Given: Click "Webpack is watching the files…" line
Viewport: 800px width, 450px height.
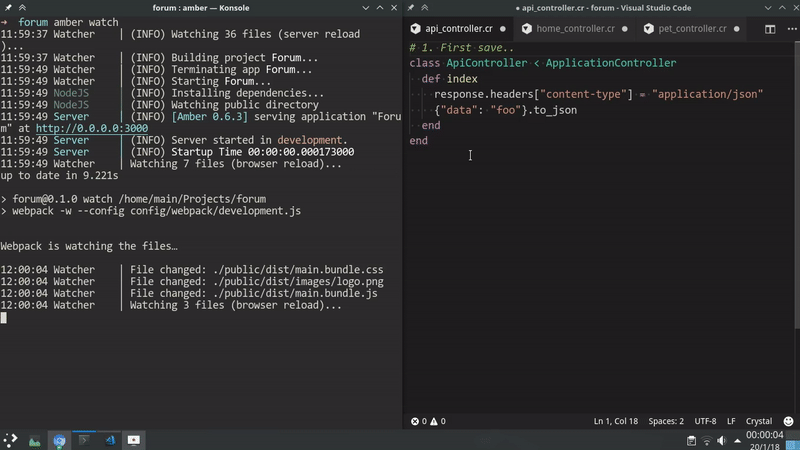Looking at the screenshot, I should [89, 246].
